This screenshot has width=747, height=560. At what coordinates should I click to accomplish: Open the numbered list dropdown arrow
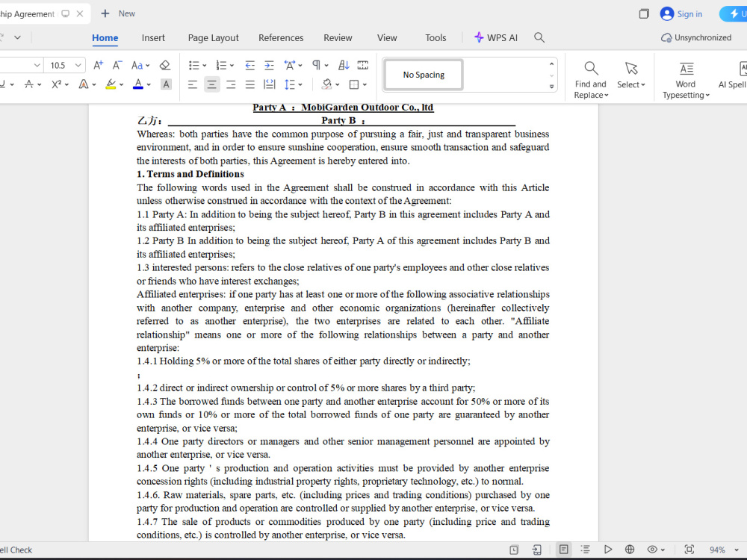(x=232, y=66)
